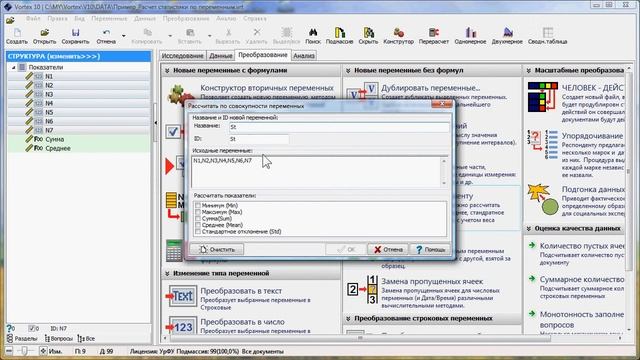Collapse Масштабные преобразования section
Viewport: 640px width, 360px height.
click(529, 71)
